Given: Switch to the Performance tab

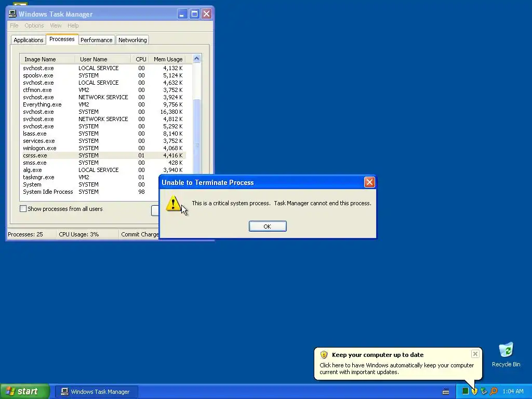Looking at the screenshot, I should coord(96,39).
